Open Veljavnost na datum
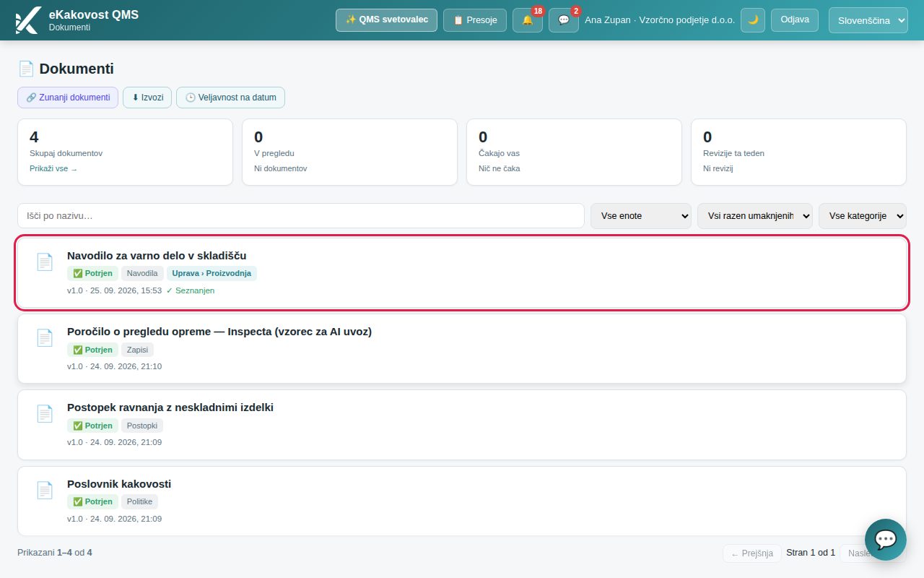This screenshot has height=578, width=924. (x=230, y=98)
